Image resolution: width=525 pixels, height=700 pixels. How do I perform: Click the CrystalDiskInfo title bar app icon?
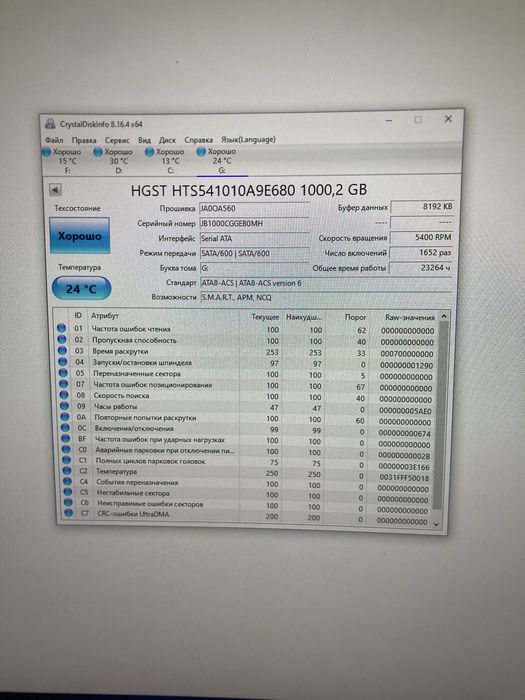click(x=50, y=124)
